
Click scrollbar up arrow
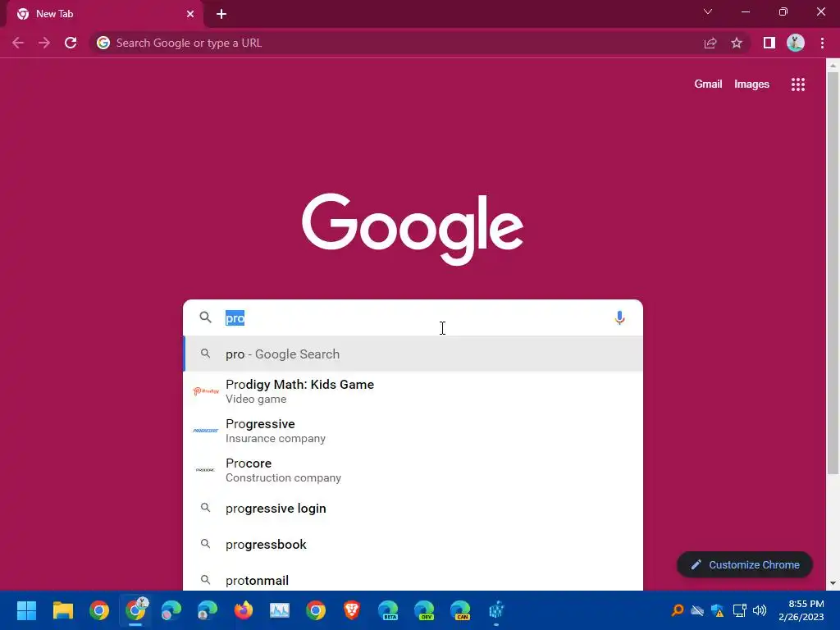point(833,66)
